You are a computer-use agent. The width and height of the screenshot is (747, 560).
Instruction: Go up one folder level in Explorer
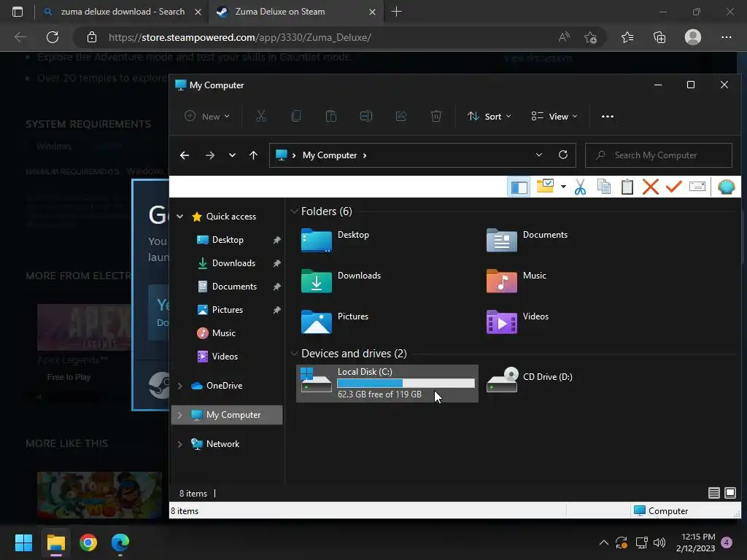pyautogui.click(x=253, y=155)
